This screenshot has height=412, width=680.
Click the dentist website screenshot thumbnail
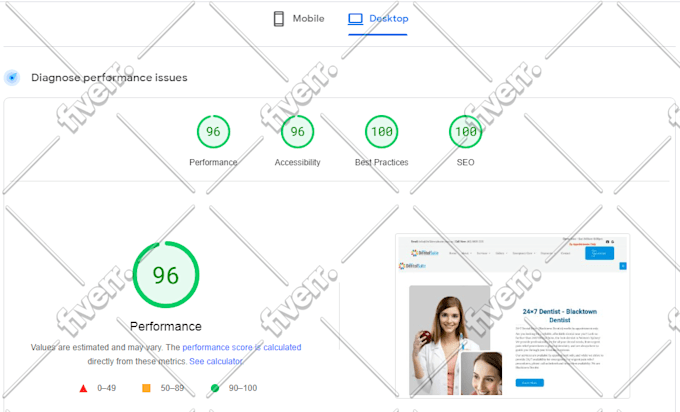click(x=513, y=315)
